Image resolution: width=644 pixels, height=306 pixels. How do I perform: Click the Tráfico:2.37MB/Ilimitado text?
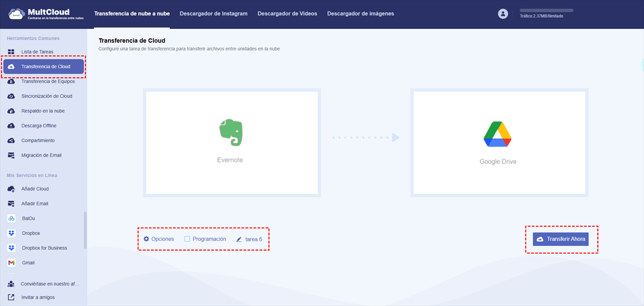[x=541, y=16]
